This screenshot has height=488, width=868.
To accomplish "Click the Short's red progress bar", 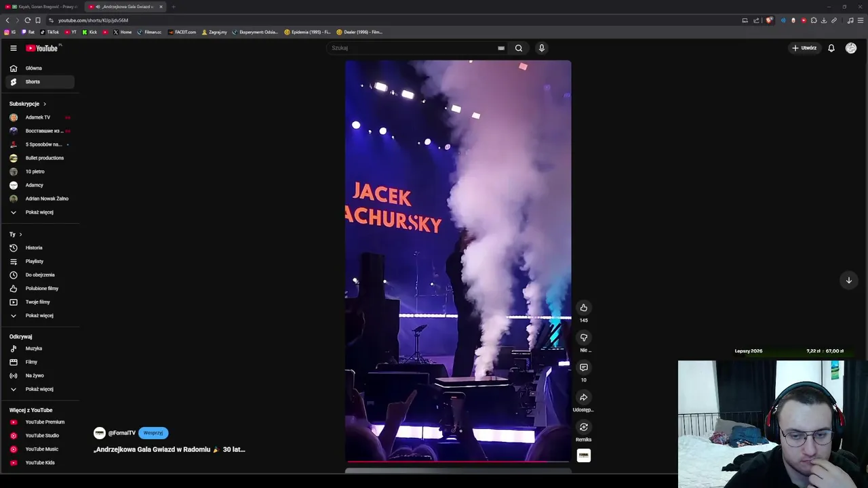I will coord(458,462).
